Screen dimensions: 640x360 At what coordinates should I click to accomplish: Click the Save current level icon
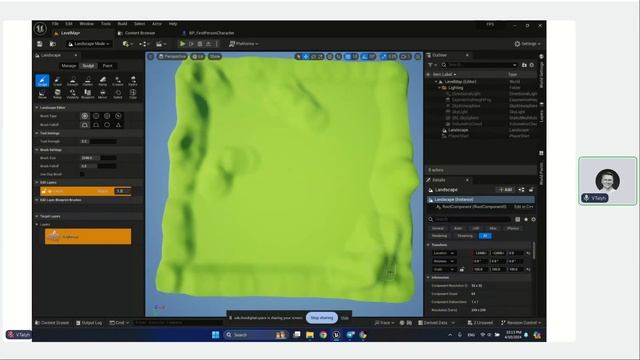[40, 44]
